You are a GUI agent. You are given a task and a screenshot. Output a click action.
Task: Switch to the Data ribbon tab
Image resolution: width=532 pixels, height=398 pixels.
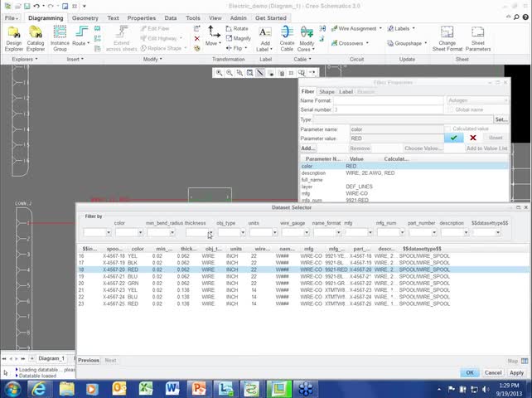tap(171, 18)
